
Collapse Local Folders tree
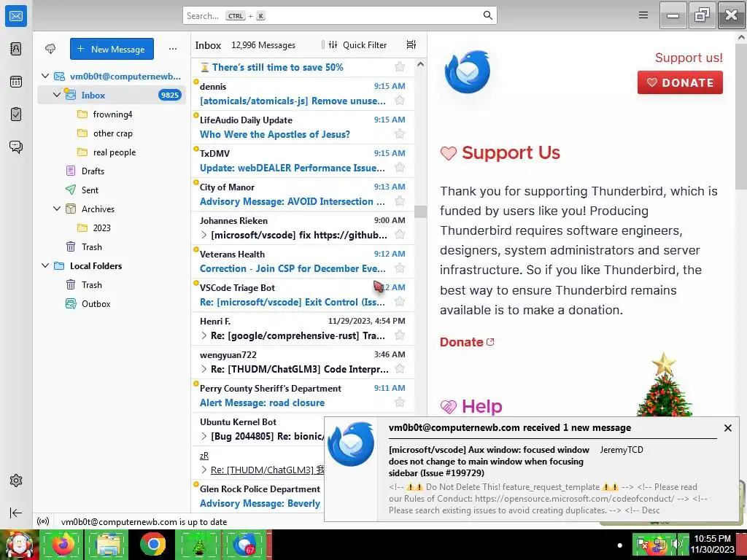pyautogui.click(x=45, y=265)
